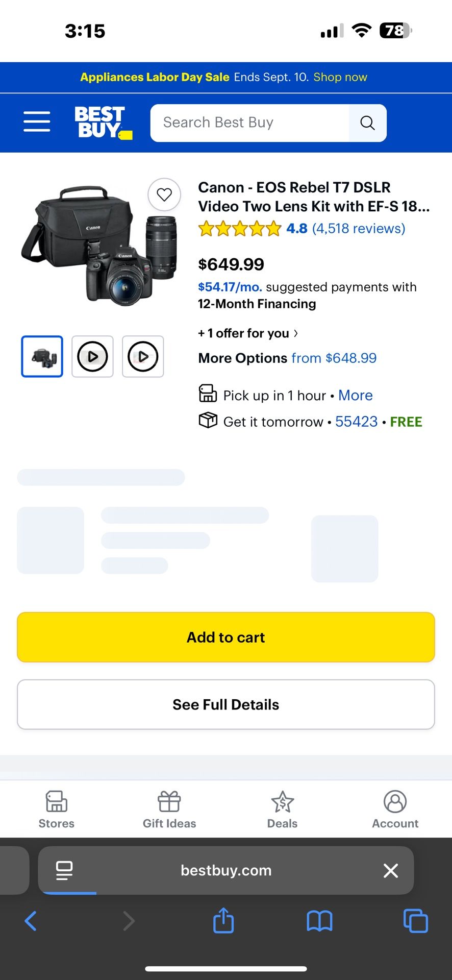Screen dimensions: 452x980
Task: Save the camera kit with the heart icon
Action: click(164, 194)
